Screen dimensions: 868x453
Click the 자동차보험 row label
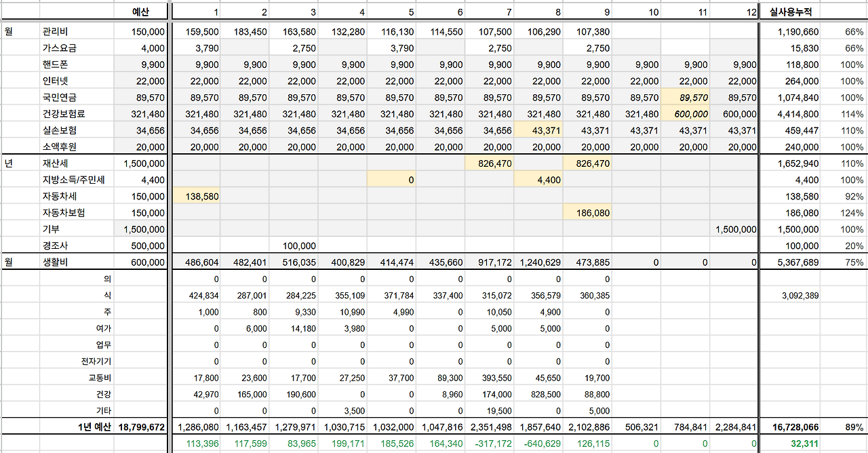pyautogui.click(x=64, y=213)
